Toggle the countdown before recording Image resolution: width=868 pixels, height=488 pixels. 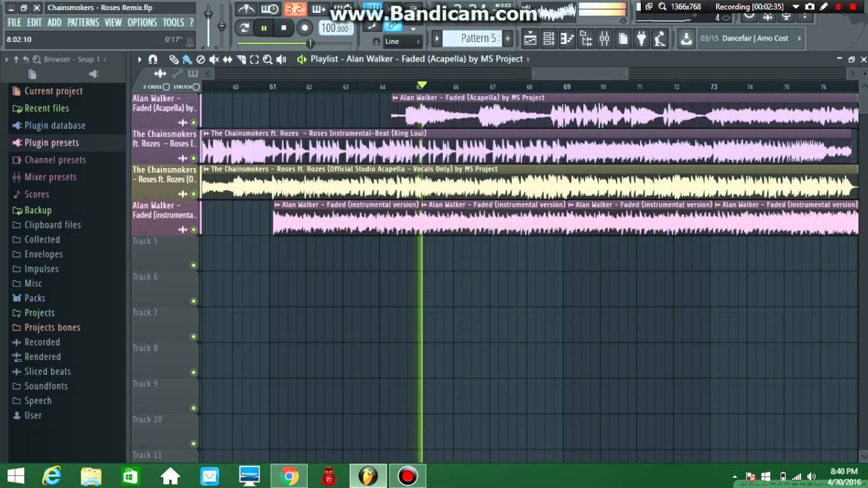294,9
